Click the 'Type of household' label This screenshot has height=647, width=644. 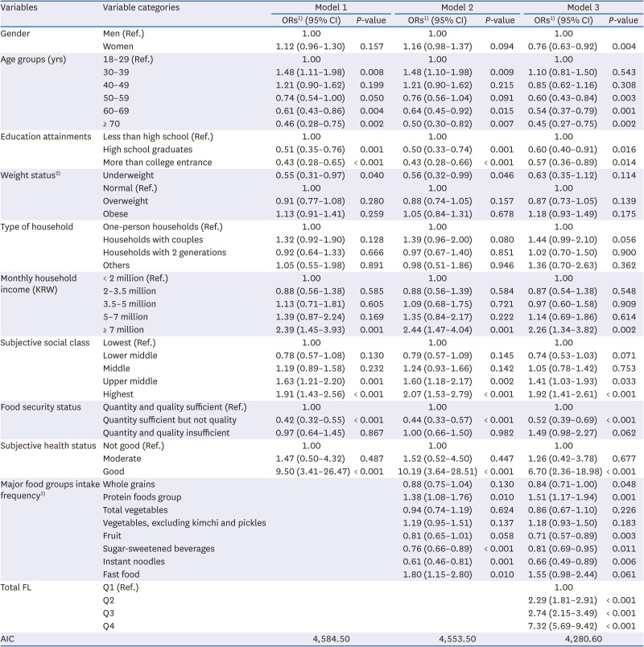[37, 227]
